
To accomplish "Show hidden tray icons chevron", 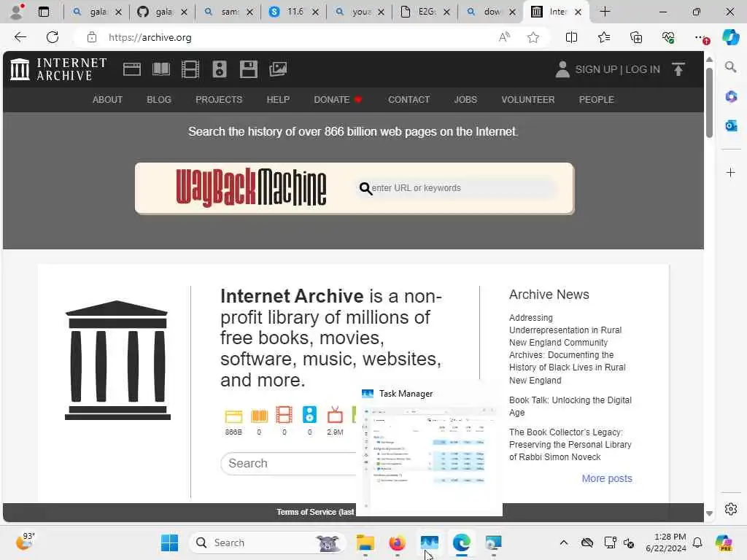I will (x=564, y=542).
